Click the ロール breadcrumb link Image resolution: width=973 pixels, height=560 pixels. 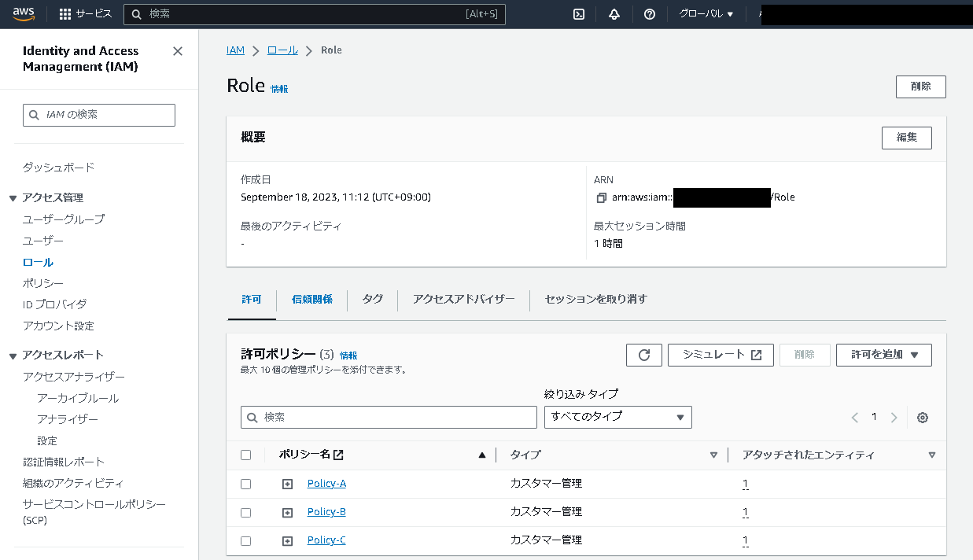click(282, 50)
